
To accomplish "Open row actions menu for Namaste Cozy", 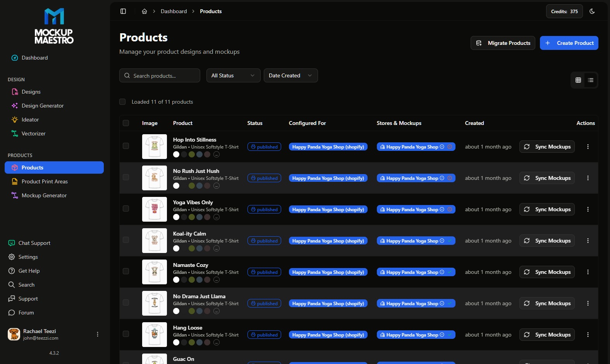I will (x=588, y=272).
